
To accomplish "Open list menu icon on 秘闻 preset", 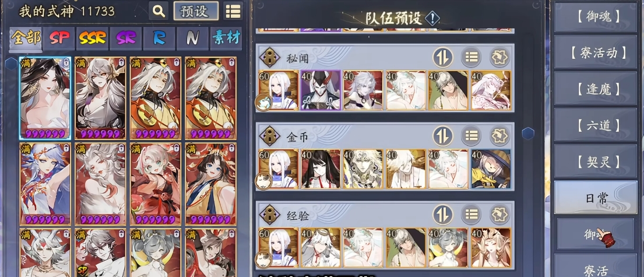I will [471, 57].
